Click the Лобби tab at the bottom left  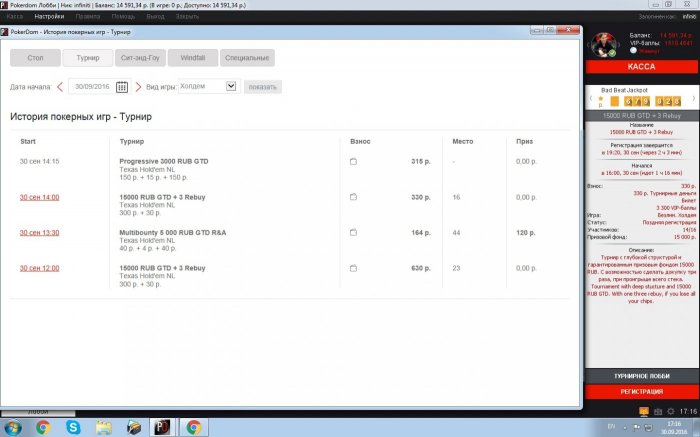38,412
